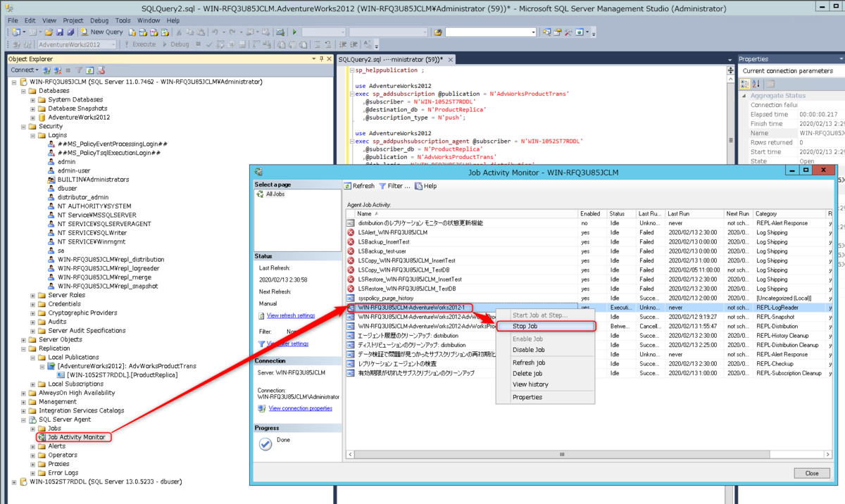The image size is (845, 504).
Task: Collapse the Logins tree node
Action: (x=32, y=135)
